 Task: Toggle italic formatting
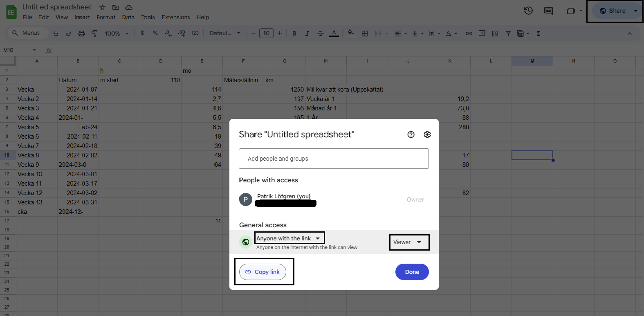pyautogui.click(x=307, y=34)
